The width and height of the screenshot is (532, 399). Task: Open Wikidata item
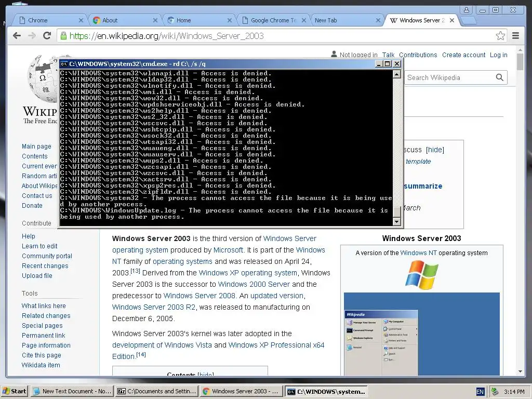41,365
